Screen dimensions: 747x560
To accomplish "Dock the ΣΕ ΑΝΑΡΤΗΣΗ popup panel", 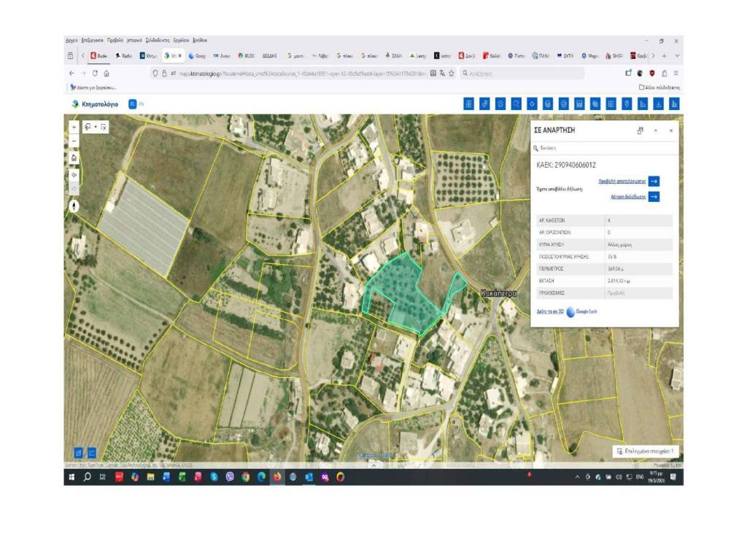I will tap(640, 131).
